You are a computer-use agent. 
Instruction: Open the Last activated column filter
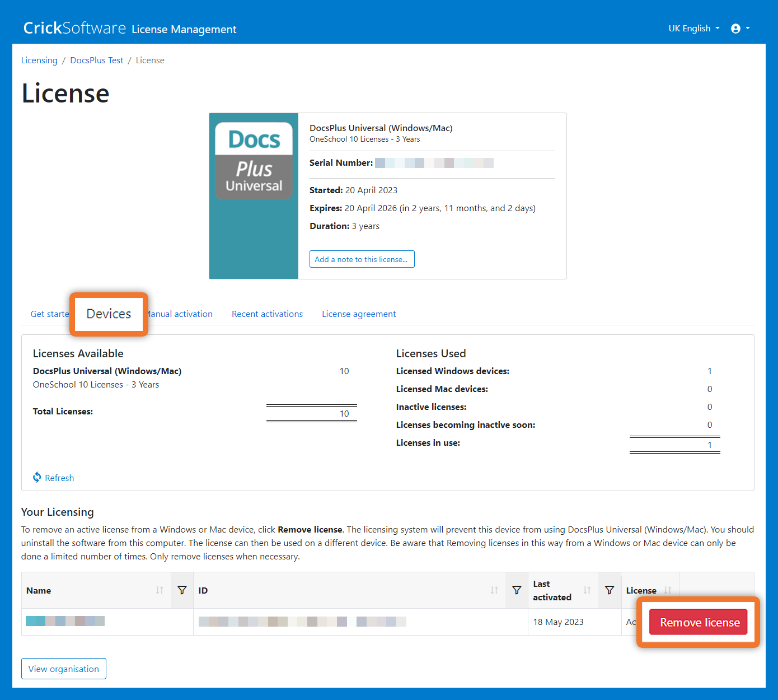[x=610, y=590]
